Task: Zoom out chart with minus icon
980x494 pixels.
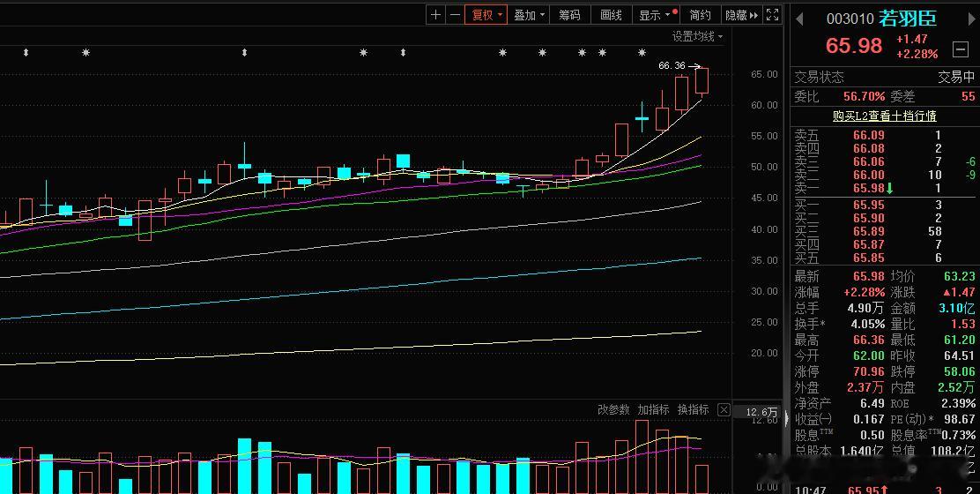Action: tap(455, 15)
